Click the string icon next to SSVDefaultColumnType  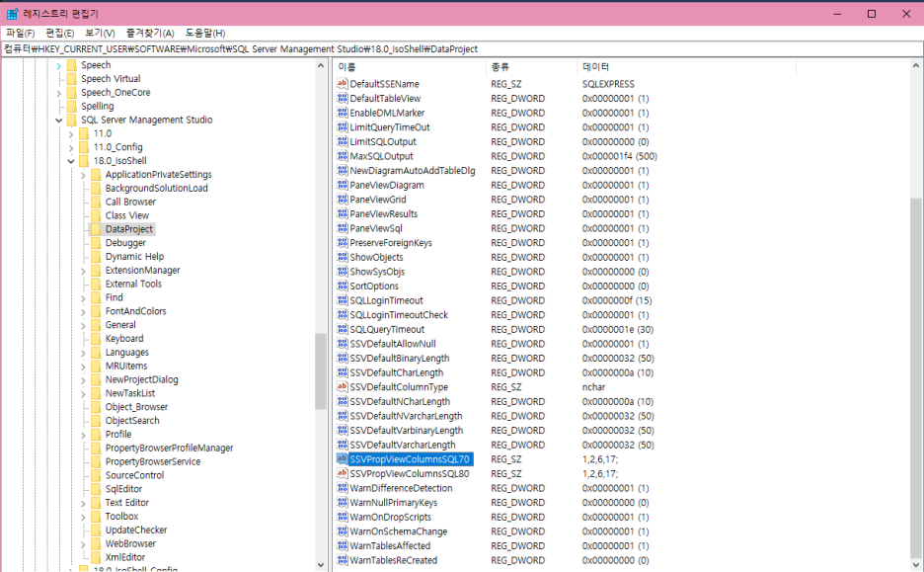342,387
